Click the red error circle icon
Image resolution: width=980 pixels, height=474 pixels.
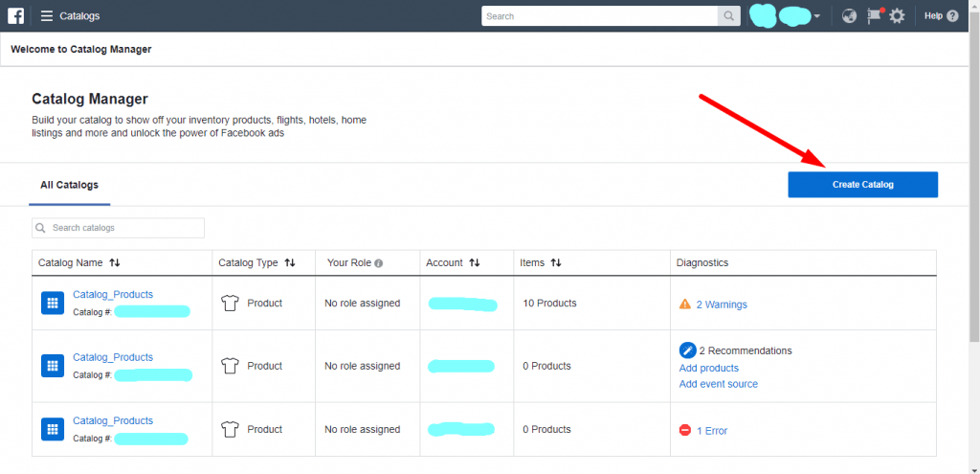pyautogui.click(x=685, y=430)
